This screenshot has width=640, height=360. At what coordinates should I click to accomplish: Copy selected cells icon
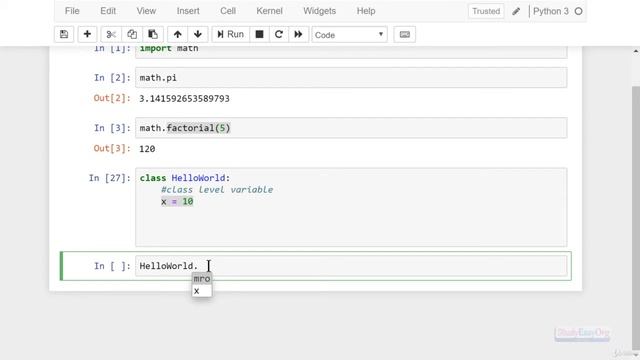(x=132, y=34)
